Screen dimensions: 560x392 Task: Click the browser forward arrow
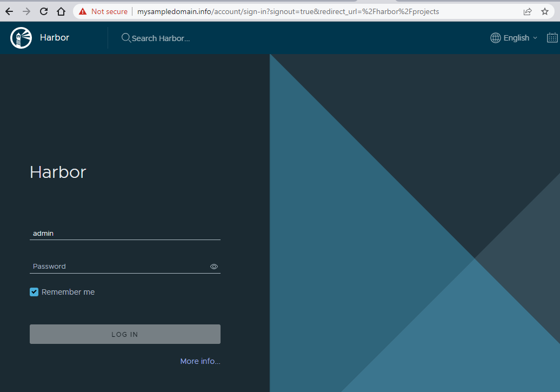[26, 11]
